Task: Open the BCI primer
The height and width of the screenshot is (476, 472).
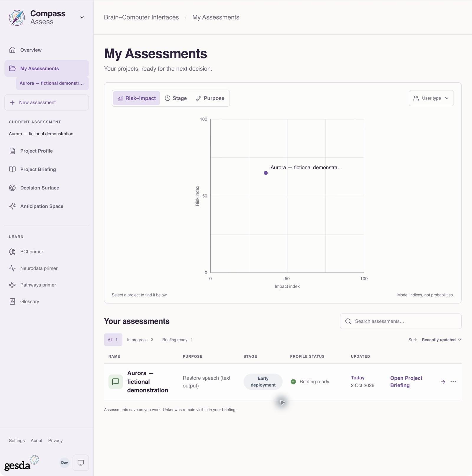Action: (x=47, y=252)
